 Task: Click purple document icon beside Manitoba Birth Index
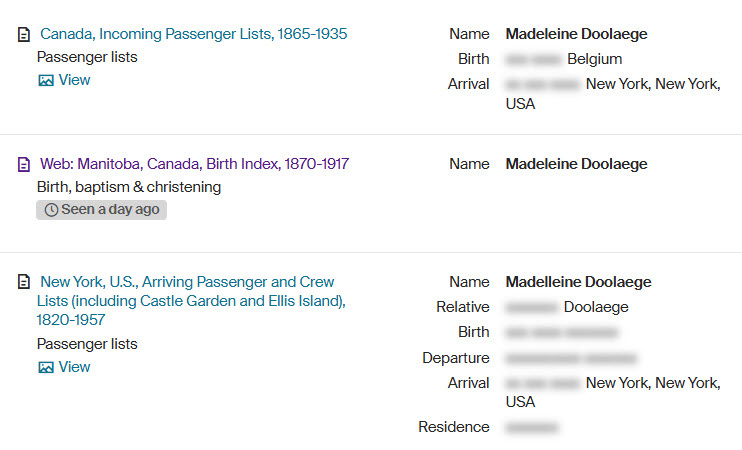24,165
